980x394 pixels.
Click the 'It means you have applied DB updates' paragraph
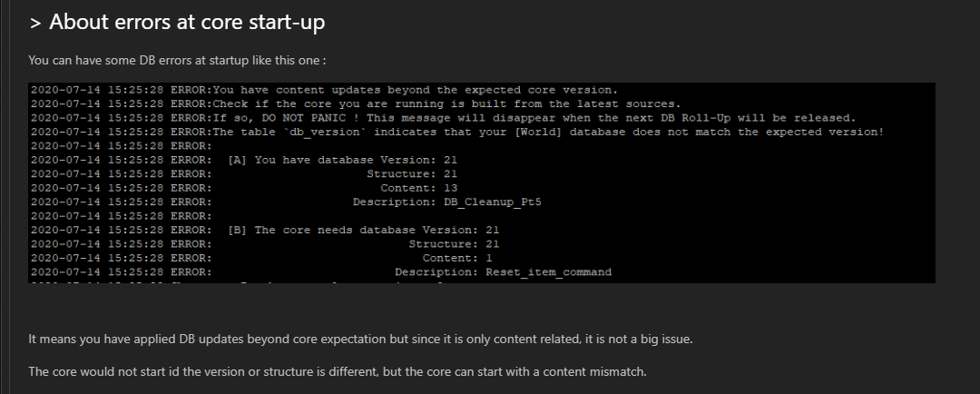pyautogui.click(x=360, y=339)
